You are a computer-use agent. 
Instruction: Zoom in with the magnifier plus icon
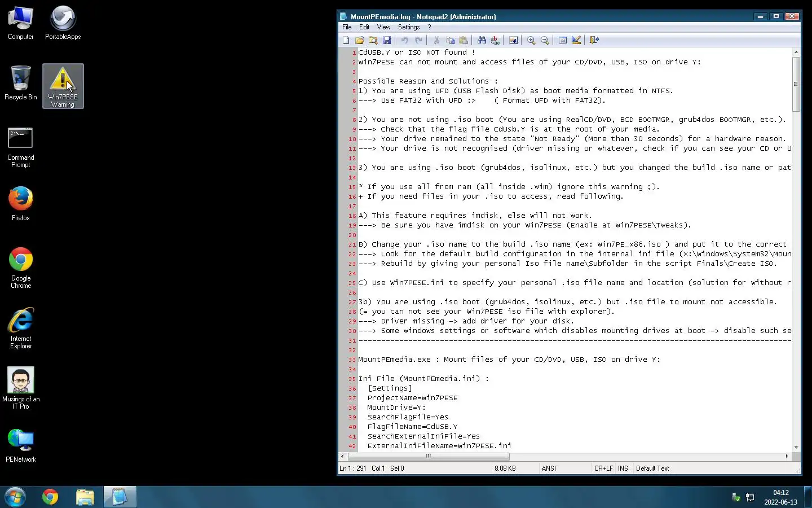pos(531,40)
